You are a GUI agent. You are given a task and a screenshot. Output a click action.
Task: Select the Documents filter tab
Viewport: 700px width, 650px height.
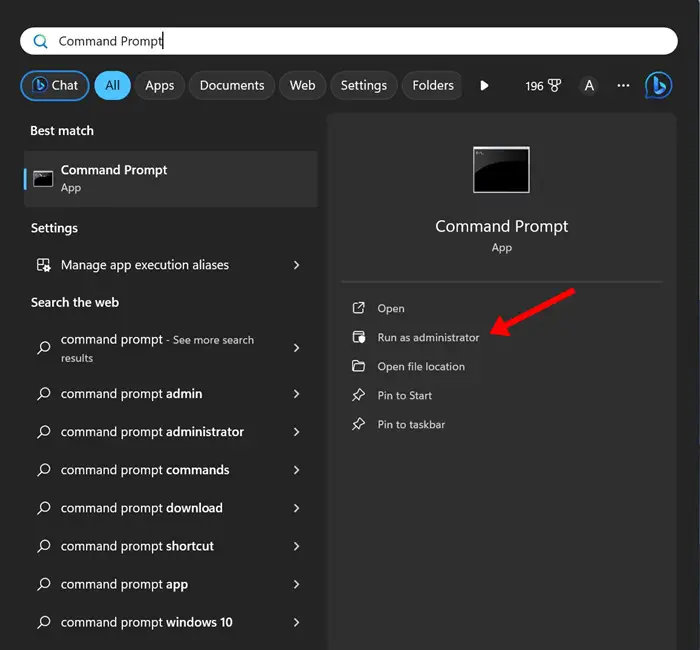(x=232, y=86)
